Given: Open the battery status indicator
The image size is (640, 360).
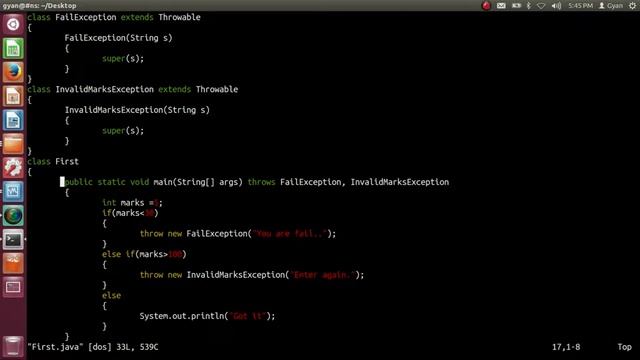Looking at the screenshot, I should 516,6.
